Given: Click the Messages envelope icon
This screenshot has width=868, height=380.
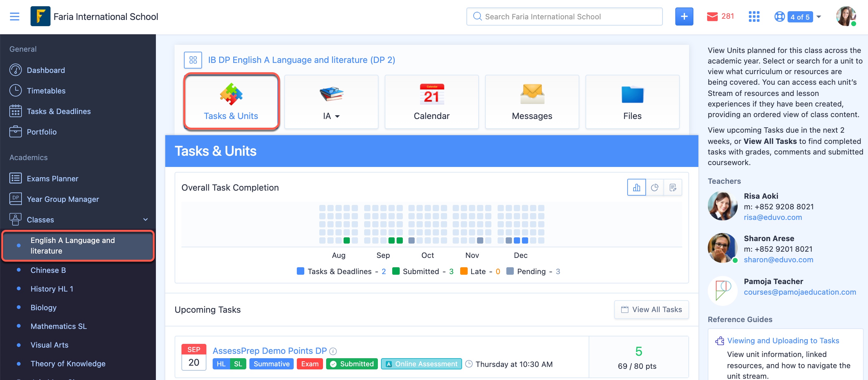Looking at the screenshot, I should [532, 94].
